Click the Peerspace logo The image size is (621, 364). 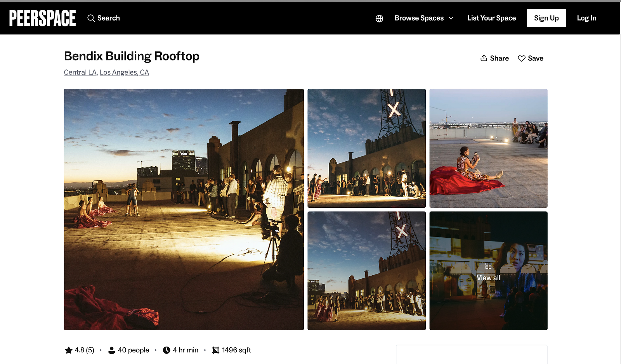click(x=42, y=18)
